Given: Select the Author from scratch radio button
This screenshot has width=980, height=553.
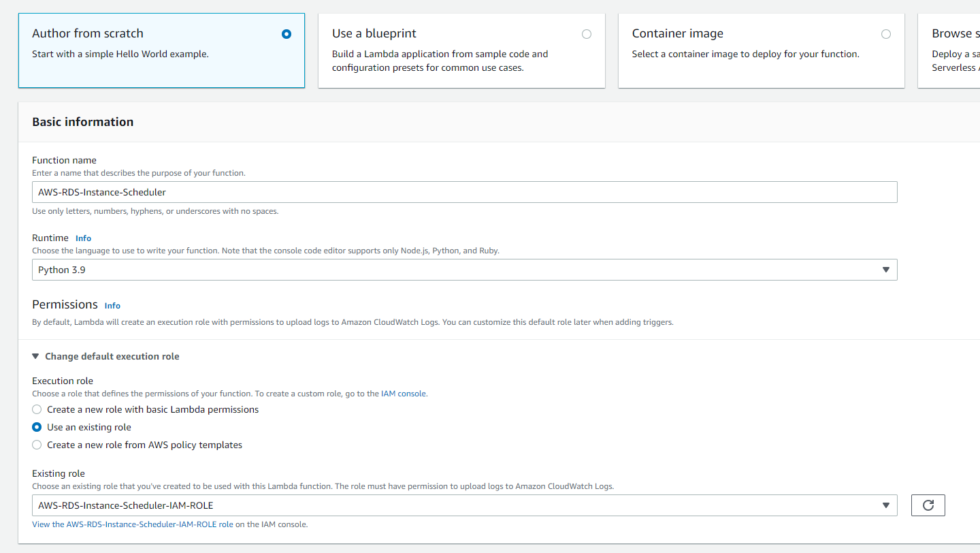Looking at the screenshot, I should [x=286, y=34].
